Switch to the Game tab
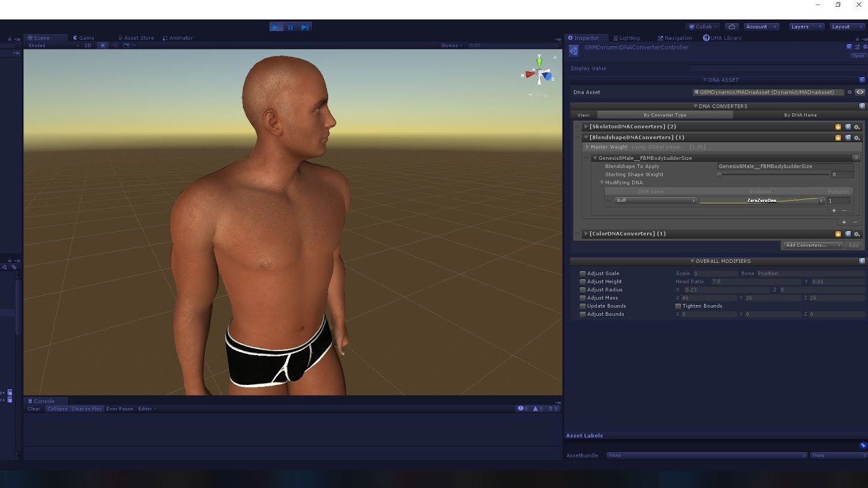The width and height of the screenshot is (868, 488). click(x=84, y=38)
